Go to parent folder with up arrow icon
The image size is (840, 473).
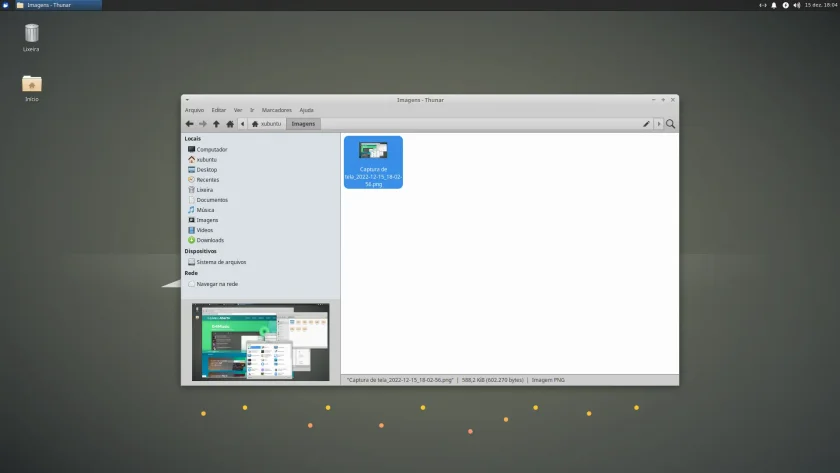pyautogui.click(x=216, y=124)
